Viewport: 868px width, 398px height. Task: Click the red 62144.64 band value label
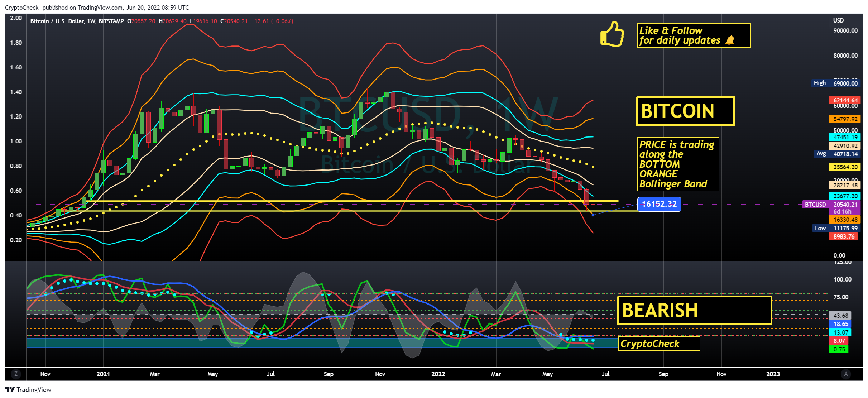845,100
